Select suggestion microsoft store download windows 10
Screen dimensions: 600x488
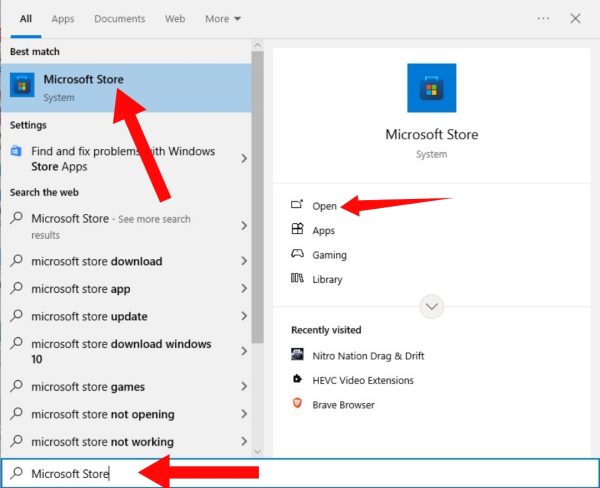[121, 351]
